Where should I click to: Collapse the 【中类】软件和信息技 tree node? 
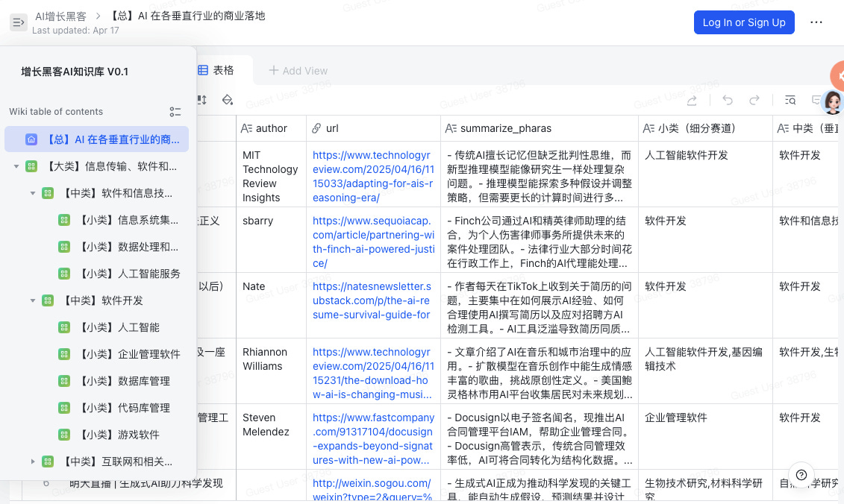click(33, 193)
